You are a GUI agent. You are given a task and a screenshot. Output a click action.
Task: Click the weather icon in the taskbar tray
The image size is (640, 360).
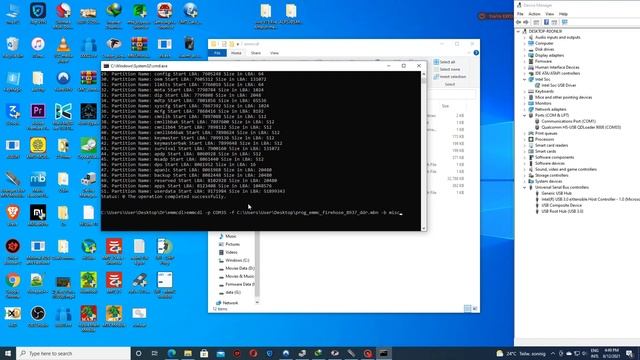pos(500,353)
